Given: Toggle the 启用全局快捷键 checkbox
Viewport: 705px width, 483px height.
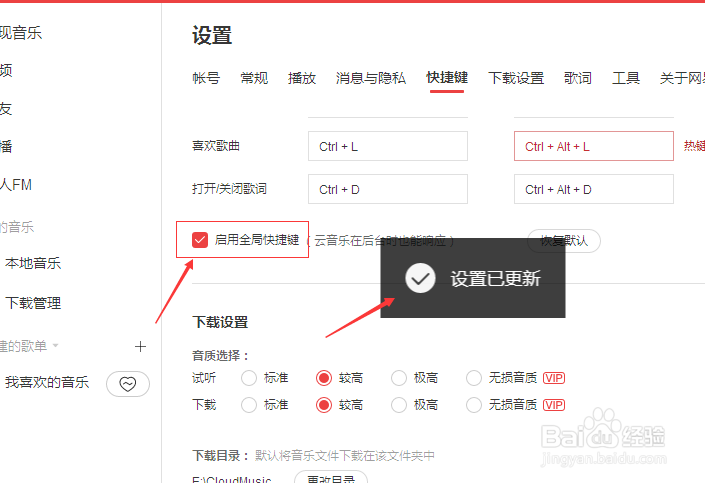Looking at the screenshot, I should (200, 240).
